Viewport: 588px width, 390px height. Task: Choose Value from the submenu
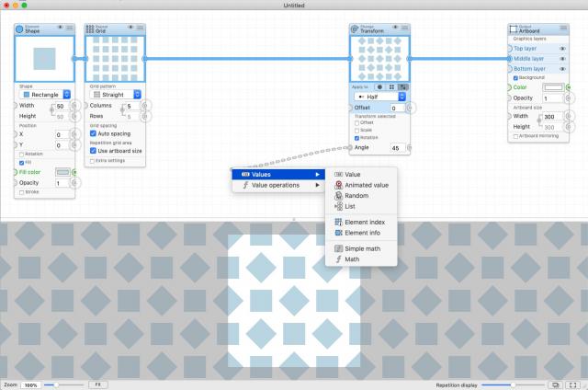tap(361, 175)
